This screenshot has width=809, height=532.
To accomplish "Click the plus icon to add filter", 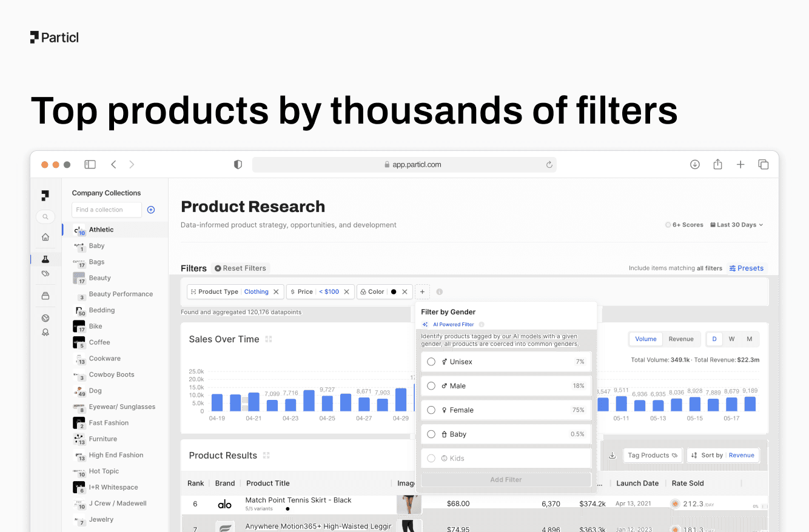I will 423,291.
